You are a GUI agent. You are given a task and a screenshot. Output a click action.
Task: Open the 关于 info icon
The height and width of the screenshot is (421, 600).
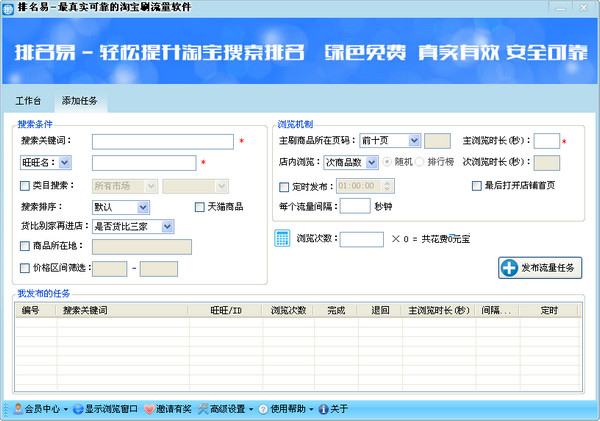[323, 409]
